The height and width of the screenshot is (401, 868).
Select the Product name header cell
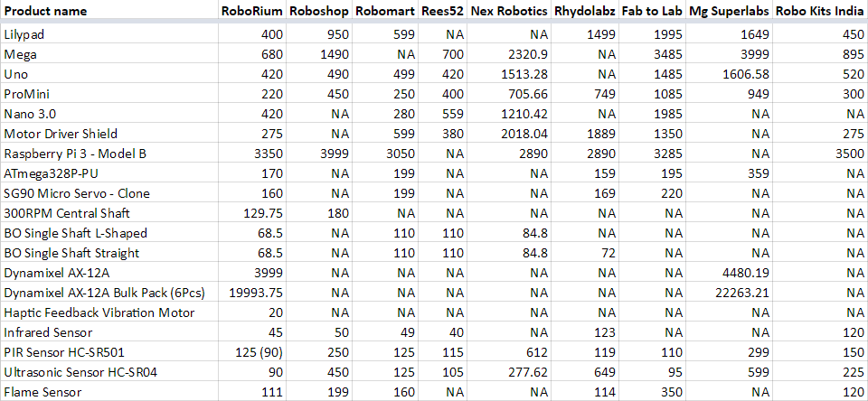108,11
